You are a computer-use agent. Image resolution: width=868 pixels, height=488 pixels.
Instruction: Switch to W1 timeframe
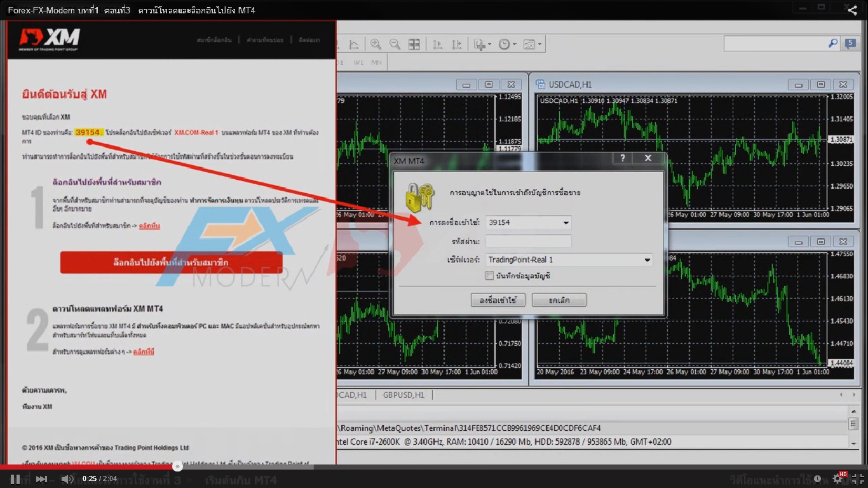pyautogui.click(x=359, y=63)
